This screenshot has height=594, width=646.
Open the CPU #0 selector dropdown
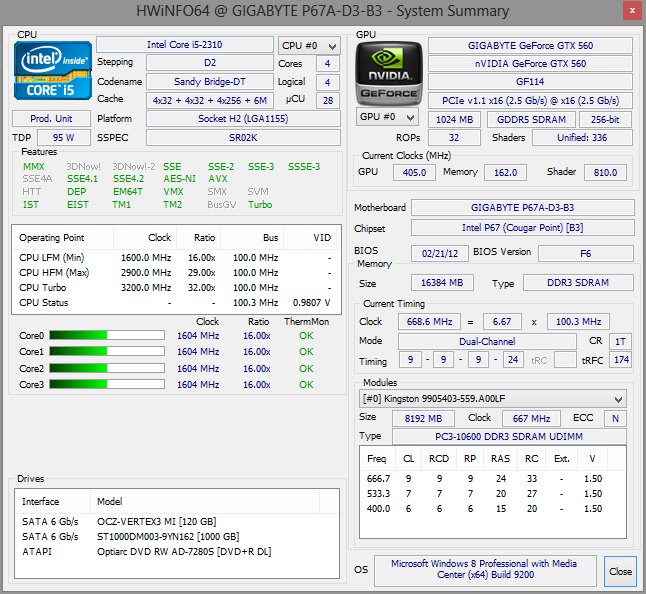pyautogui.click(x=309, y=46)
